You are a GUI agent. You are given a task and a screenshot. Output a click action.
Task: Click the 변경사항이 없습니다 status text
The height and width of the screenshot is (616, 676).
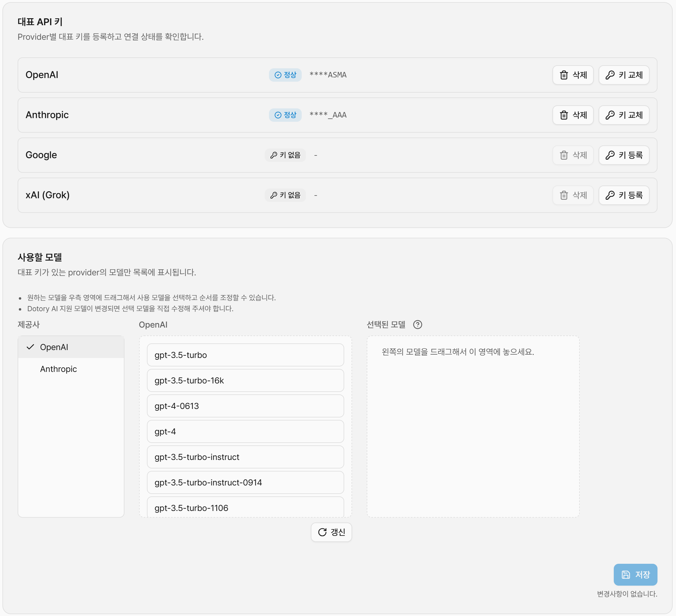(627, 594)
